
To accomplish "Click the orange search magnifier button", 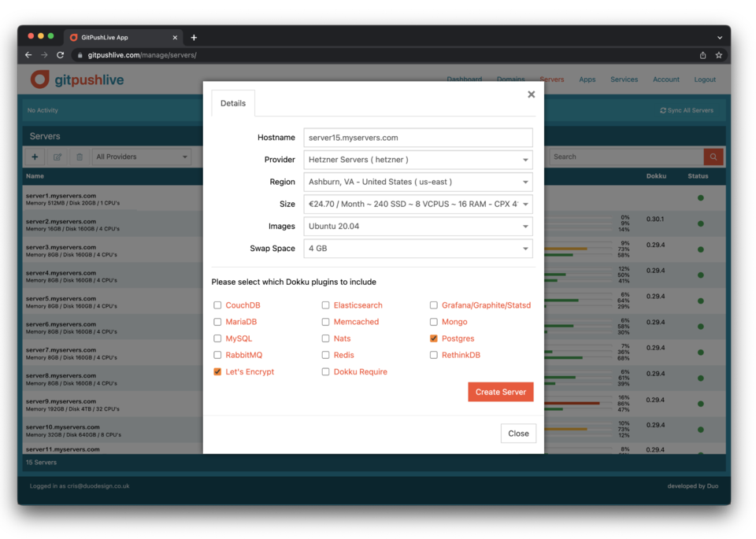I will click(x=713, y=157).
